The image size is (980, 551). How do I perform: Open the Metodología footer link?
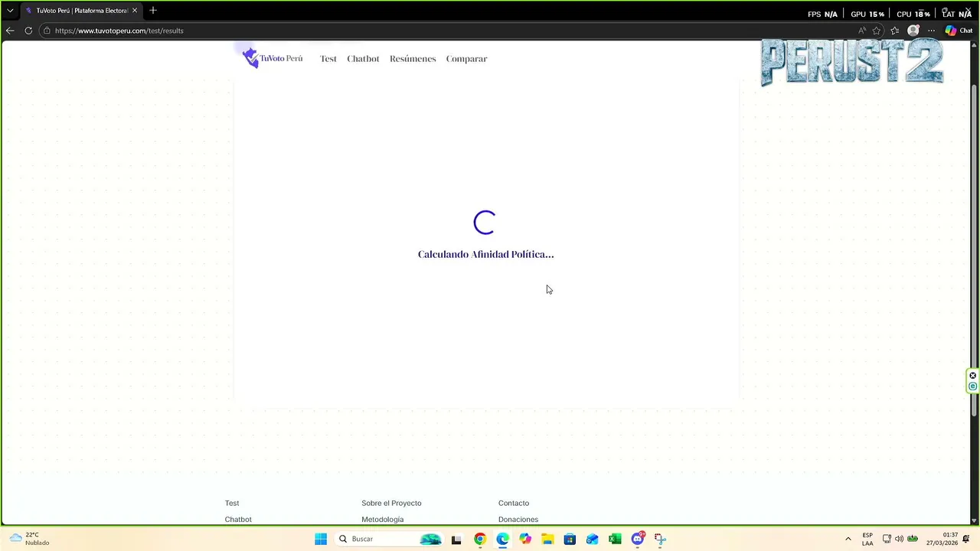tap(383, 519)
